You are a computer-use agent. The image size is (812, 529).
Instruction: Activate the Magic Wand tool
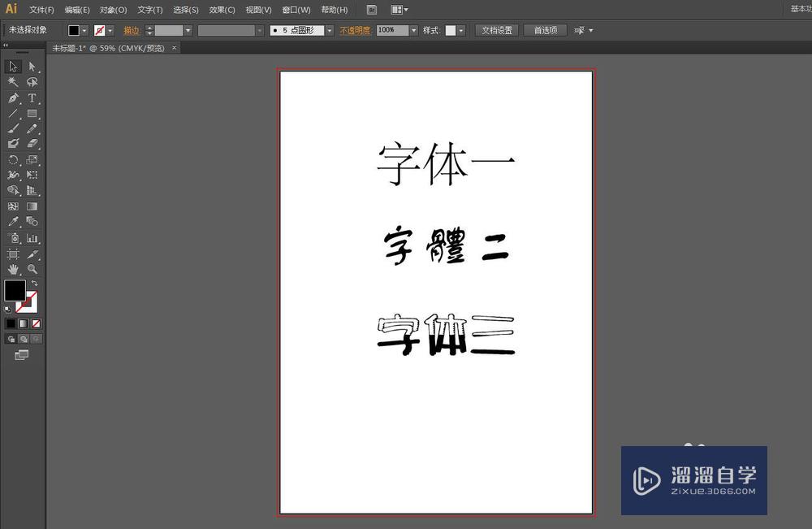13,81
